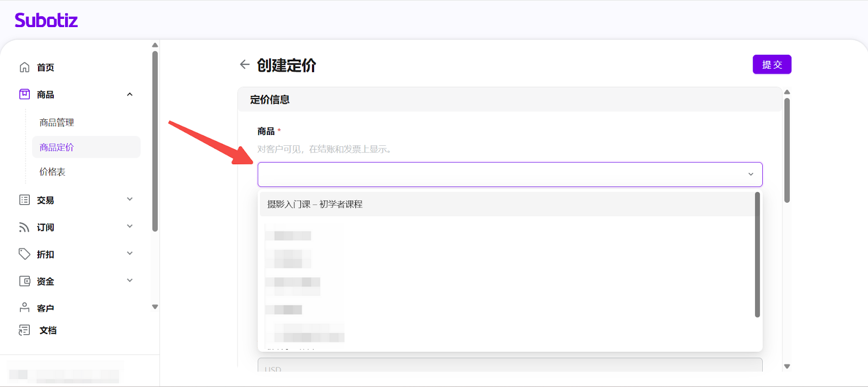Click the shop icon beside 商品
Viewport: 868px width, 387px height.
(24, 94)
